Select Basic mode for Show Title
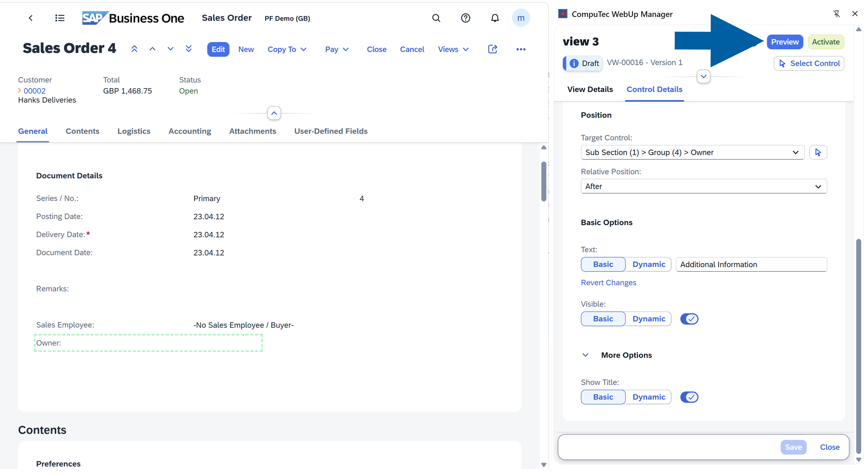 [603, 397]
